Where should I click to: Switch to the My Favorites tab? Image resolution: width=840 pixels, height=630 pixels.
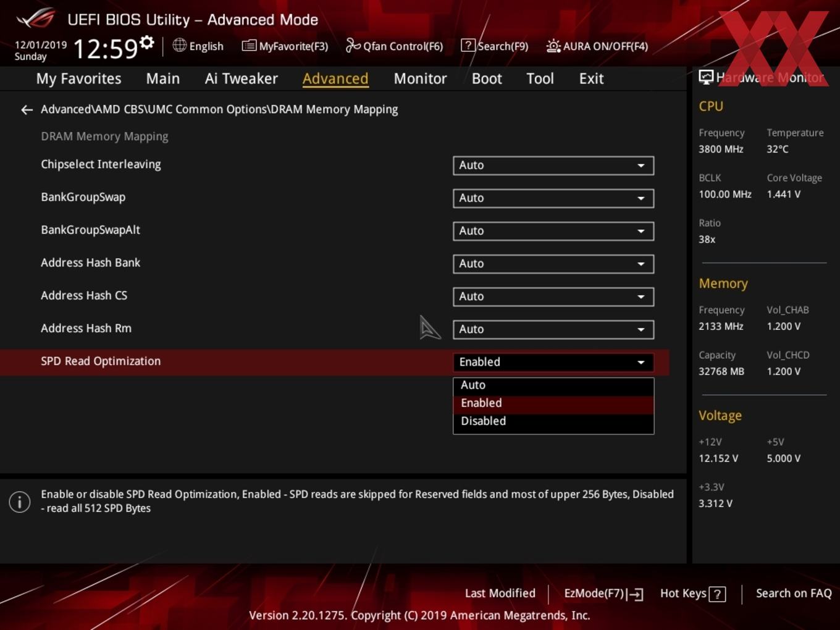[78, 78]
